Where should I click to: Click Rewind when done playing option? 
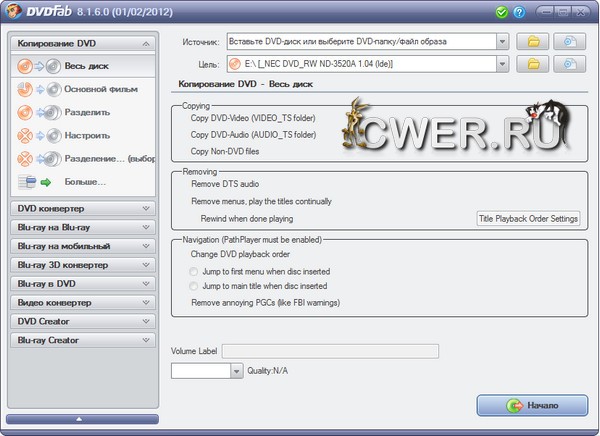(x=247, y=219)
